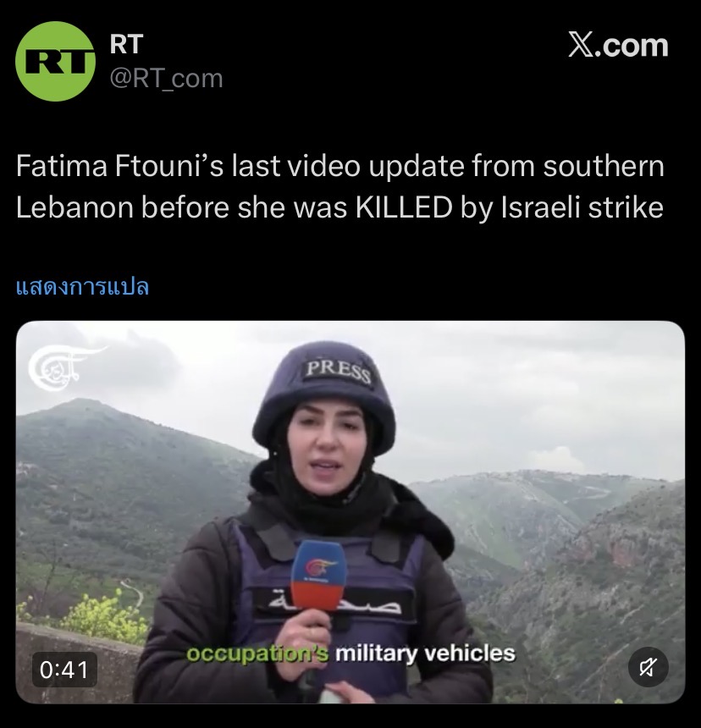701x728 pixels.
Task: Tap the tweet text line starting "Fatima Ftouni's"
Action: pyautogui.click(x=339, y=166)
